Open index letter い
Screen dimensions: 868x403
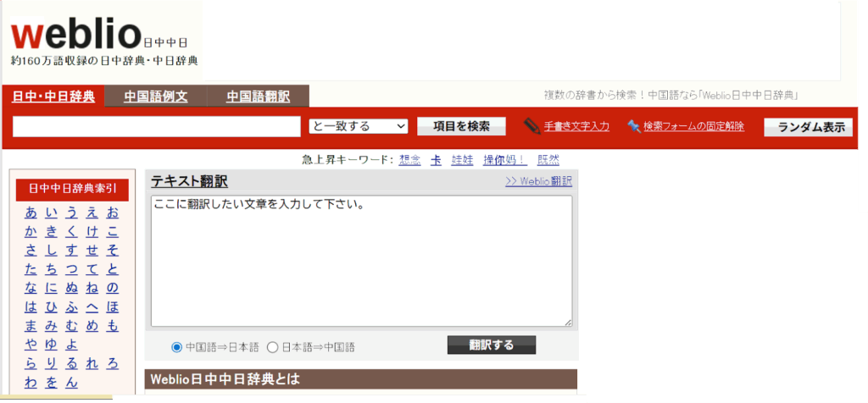pyautogui.click(x=52, y=213)
